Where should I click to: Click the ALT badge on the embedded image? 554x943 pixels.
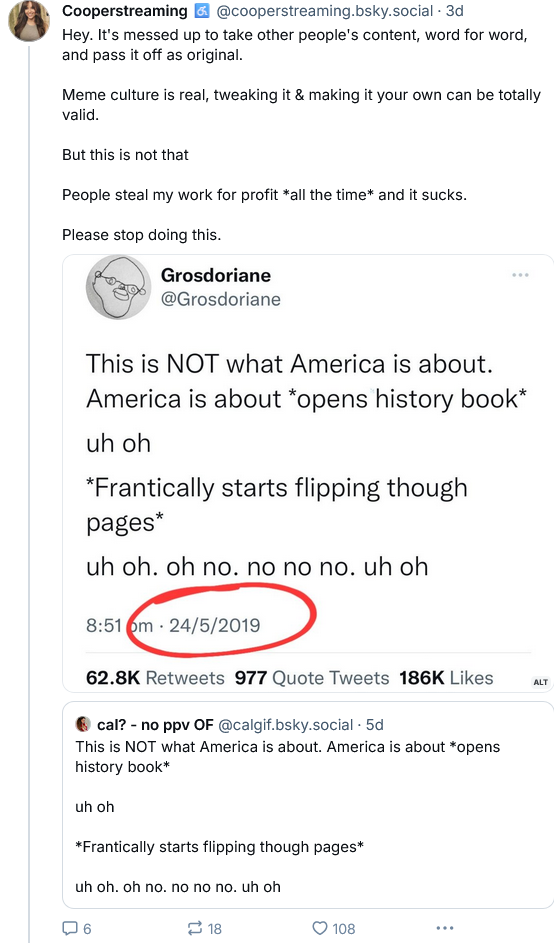click(x=540, y=681)
